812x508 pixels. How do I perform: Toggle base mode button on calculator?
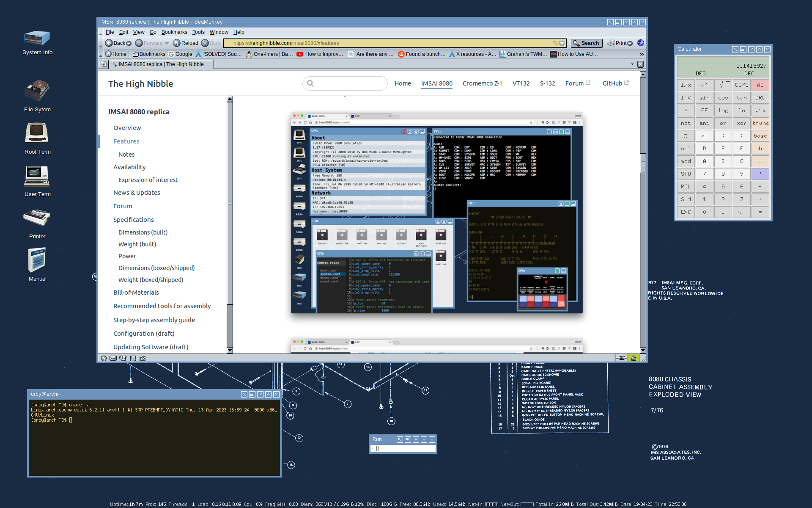(760, 136)
